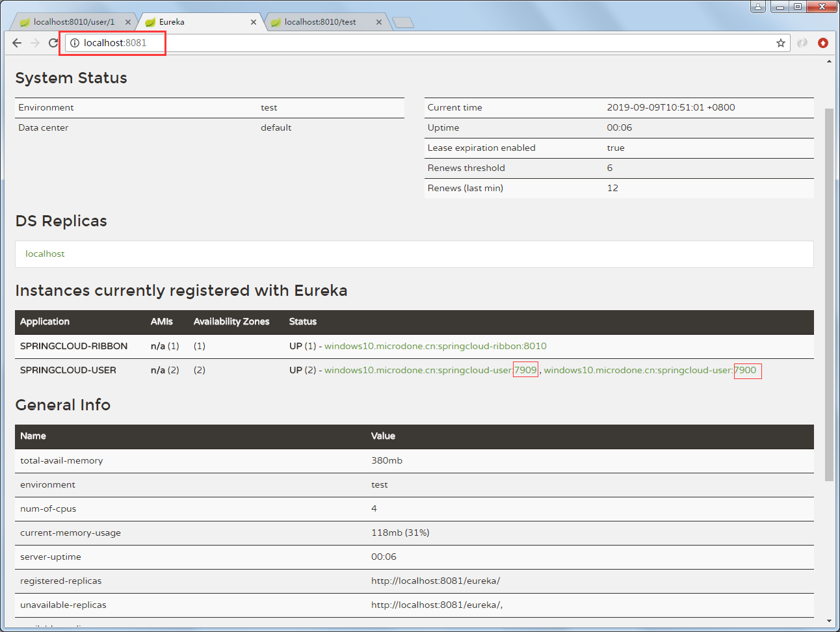Click the current-memory-usage value 118mb (31%)
Image resolution: width=840 pixels, height=632 pixels.
click(400, 533)
